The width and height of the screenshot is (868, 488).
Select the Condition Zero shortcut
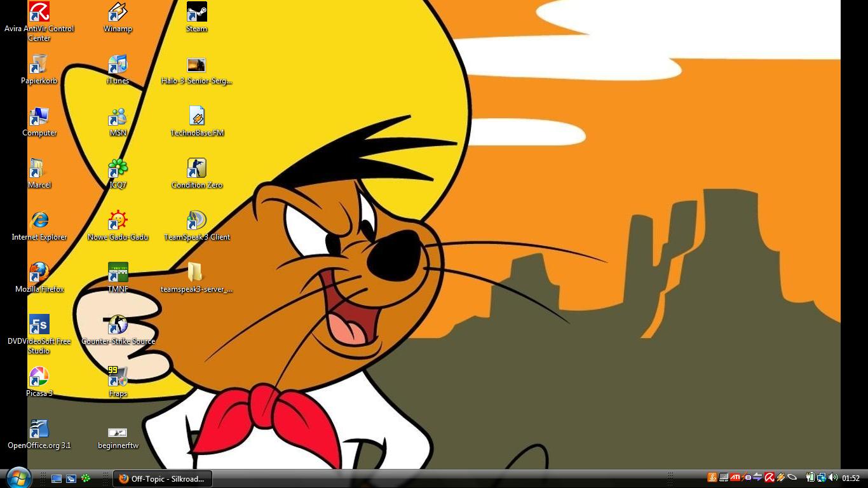(196, 168)
